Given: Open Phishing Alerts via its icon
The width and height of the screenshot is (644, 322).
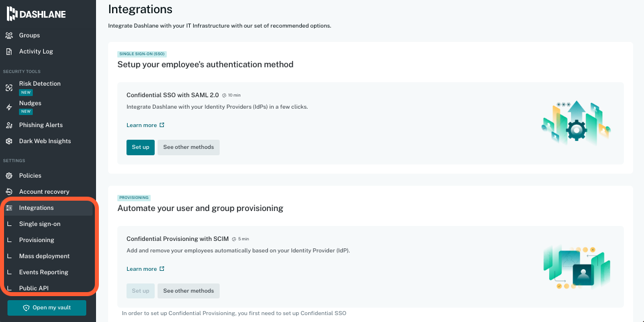Looking at the screenshot, I should pos(9,125).
